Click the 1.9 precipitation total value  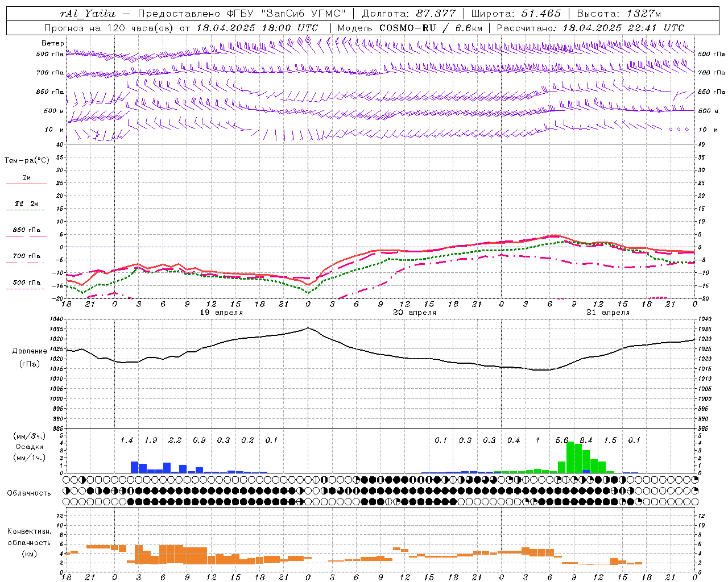(x=151, y=440)
